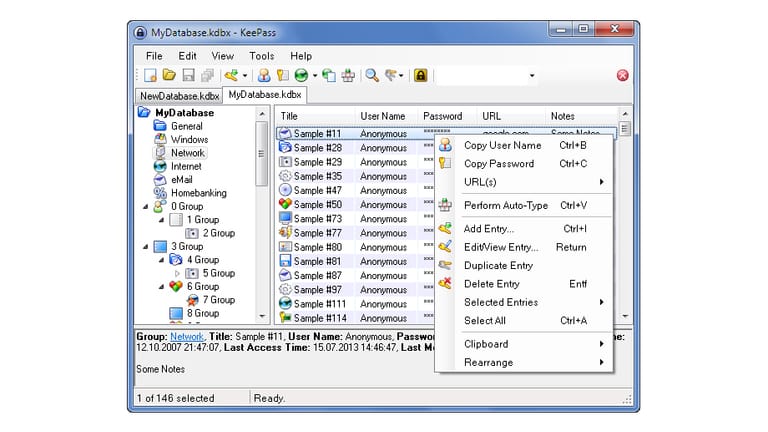
Task: Click the entry list scroll-down arrow
Action: pyautogui.click(x=625, y=316)
